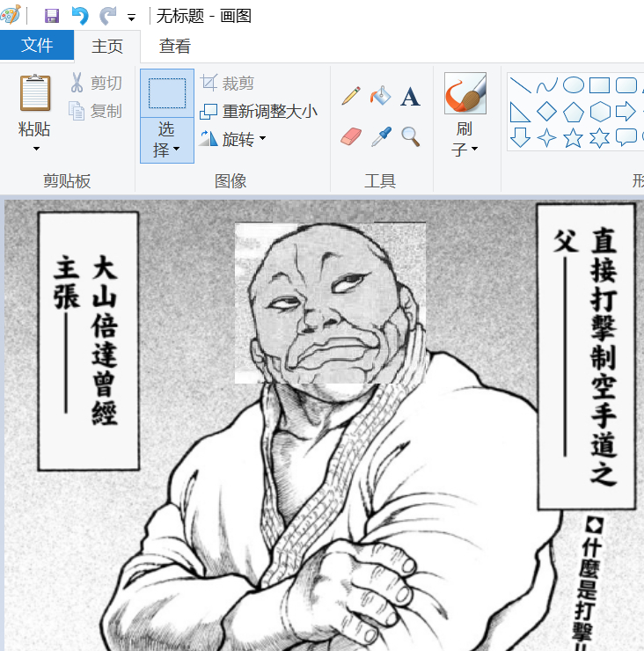This screenshot has width=644, height=651.
Task: Click the left text box with 大山倍達曾經
Action: tap(89, 341)
